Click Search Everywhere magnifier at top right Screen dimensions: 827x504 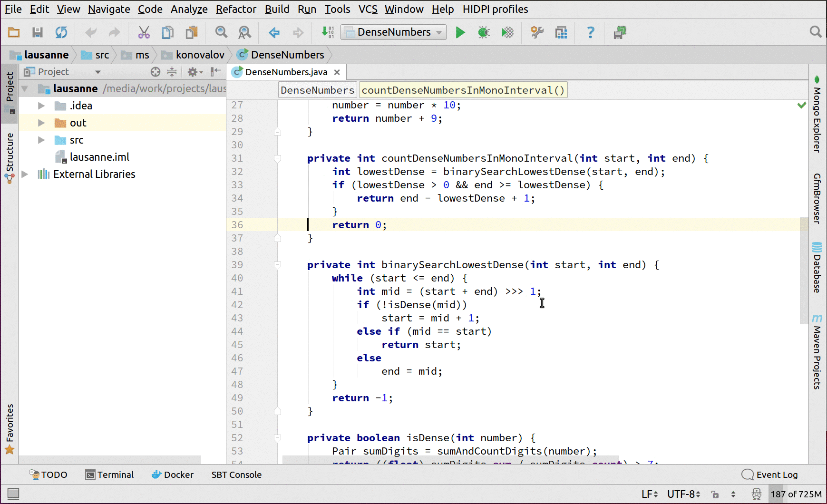(x=815, y=32)
